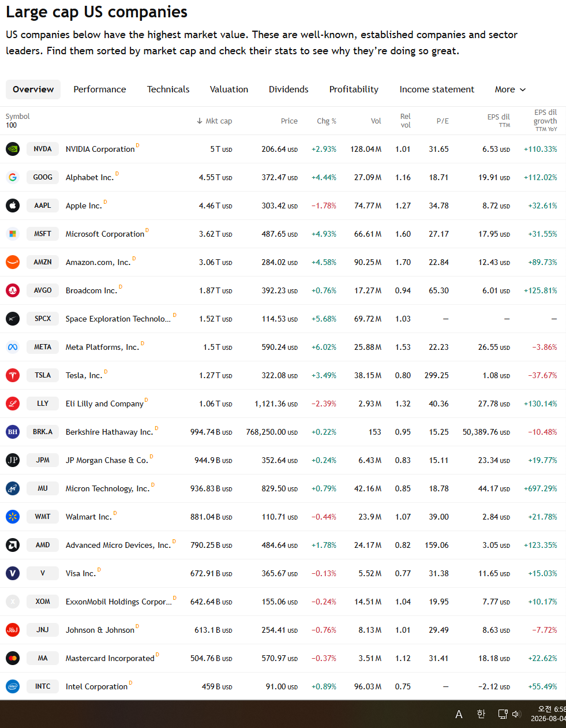The image size is (566, 728).
Task: Click the Johnson & Johnson logo icon
Action: pyautogui.click(x=13, y=630)
